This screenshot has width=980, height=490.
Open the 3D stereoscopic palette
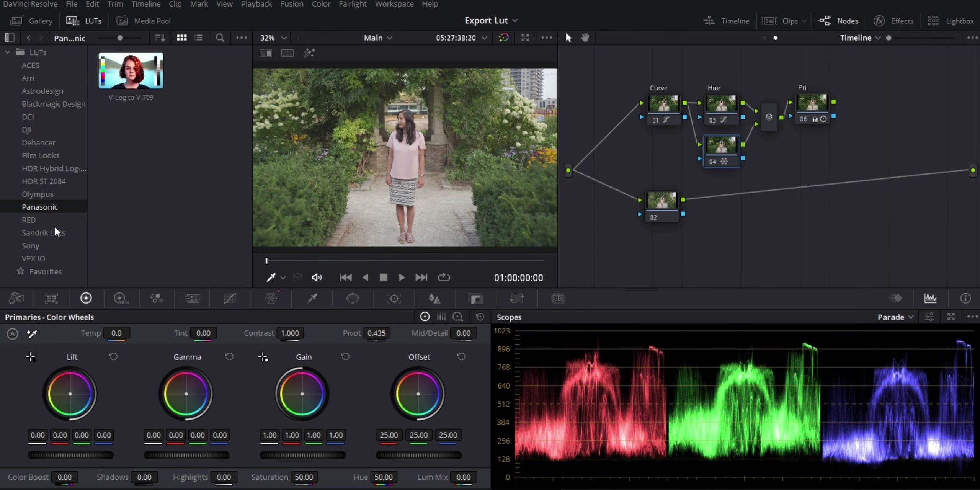tap(558, 298)
